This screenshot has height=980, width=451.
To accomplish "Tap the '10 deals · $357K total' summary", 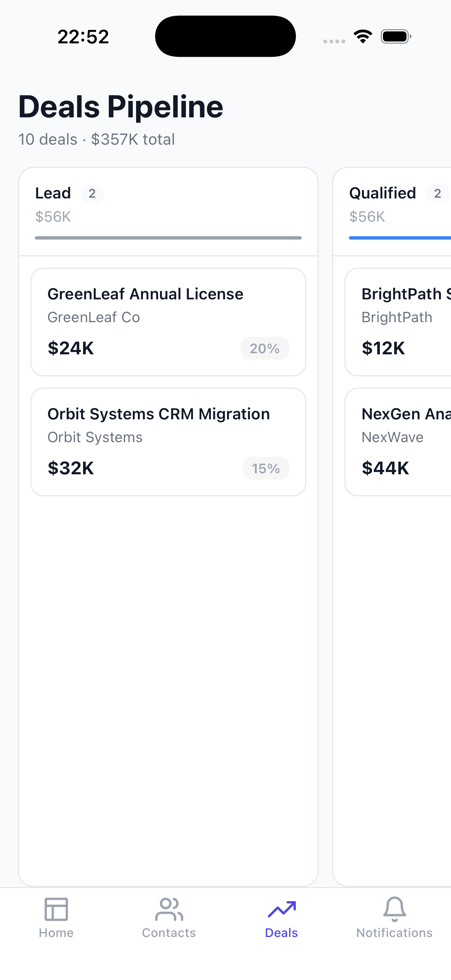I will tap(97, 139).
